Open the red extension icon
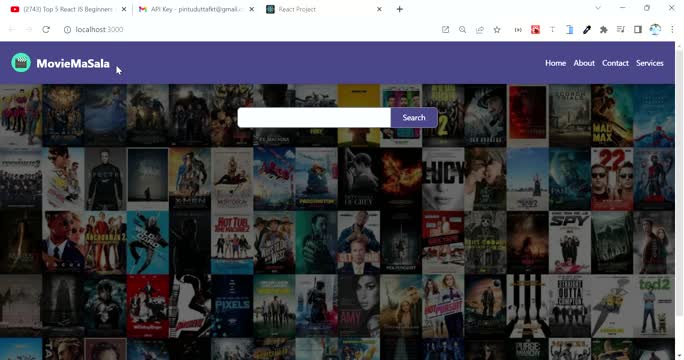The height and width of the screenshot is (360, 684). [x=535, y=30]
